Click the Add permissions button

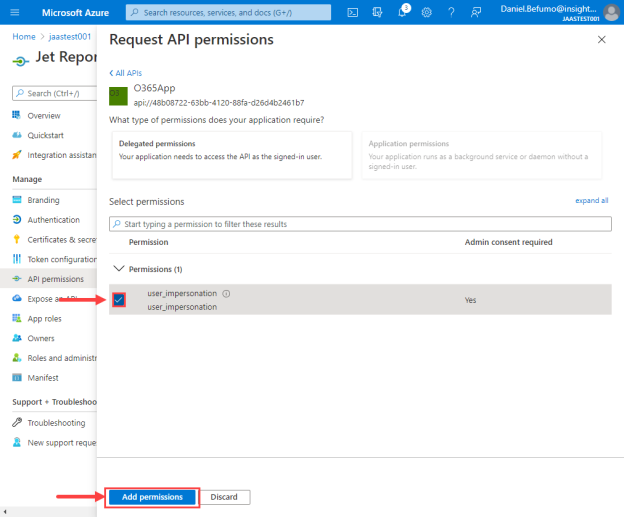click(152, 497)
